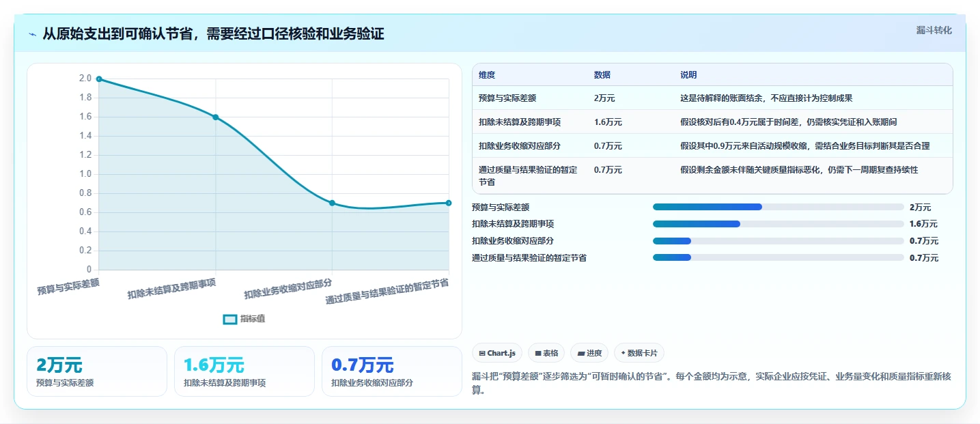Click the progress bar for 预算与实际差额
980x424 pixels.
[779, 207]
